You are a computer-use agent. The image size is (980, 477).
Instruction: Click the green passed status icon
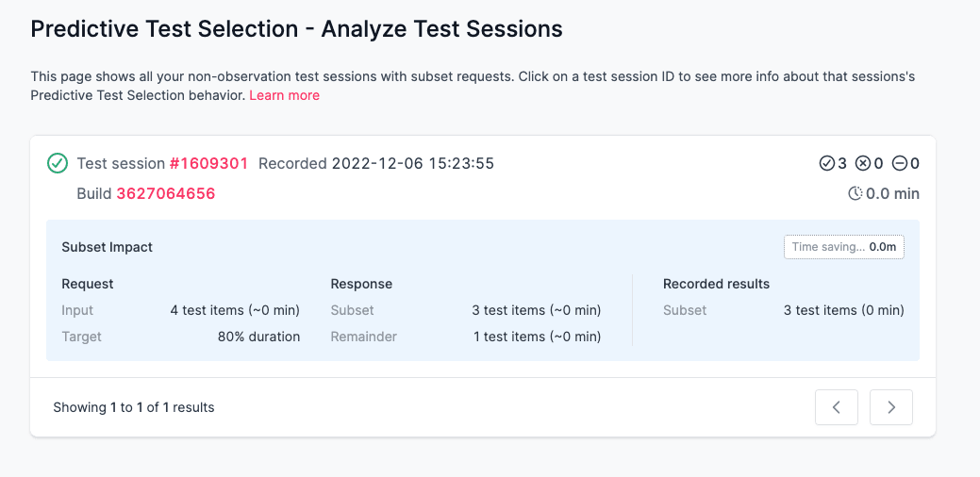(x=58, y=163)
